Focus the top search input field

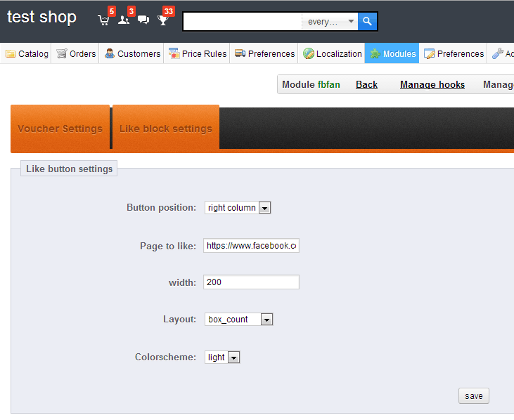tap(243, 22)
